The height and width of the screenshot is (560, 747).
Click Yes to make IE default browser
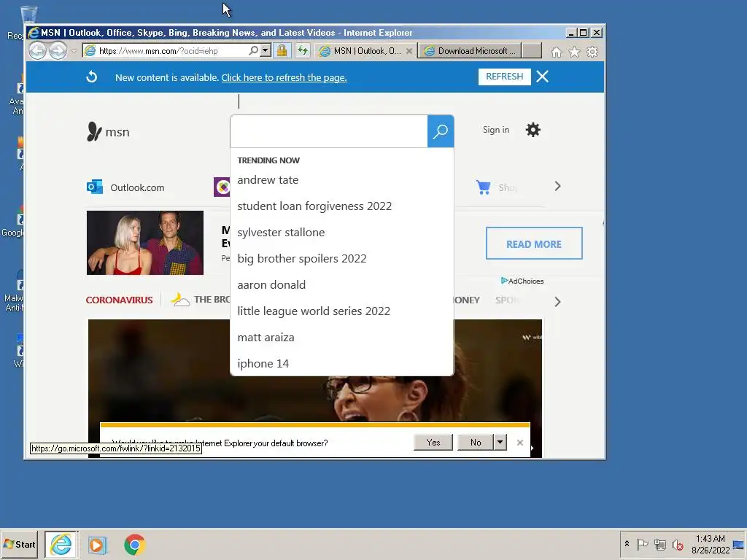tap(433, 443)
